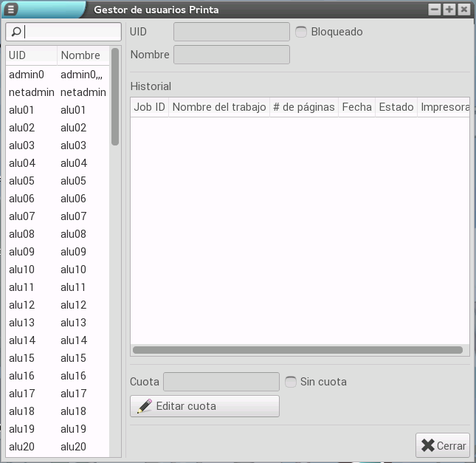Viewport: 476px width, 463px height.
Task: Sort user list by Nombre column
Action: point(83,55)
